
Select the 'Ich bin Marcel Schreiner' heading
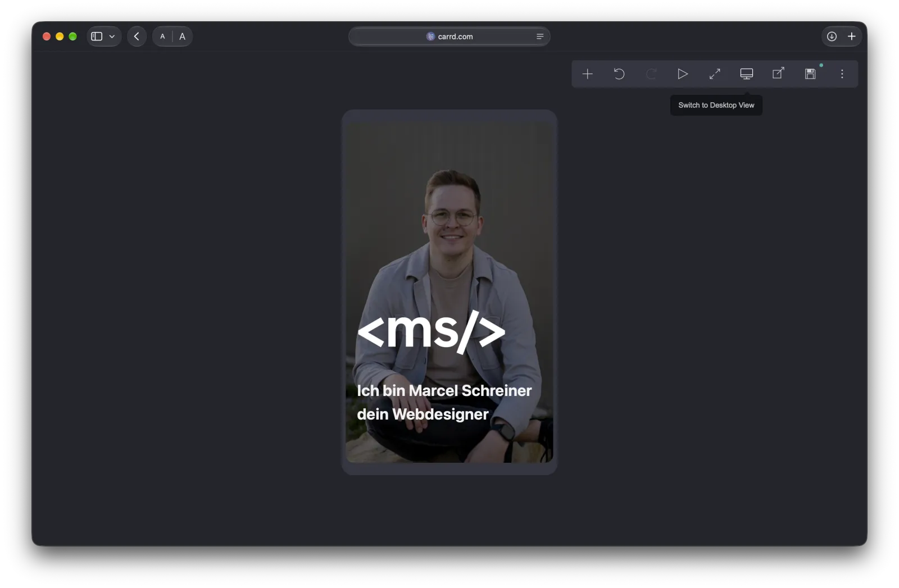444,391
